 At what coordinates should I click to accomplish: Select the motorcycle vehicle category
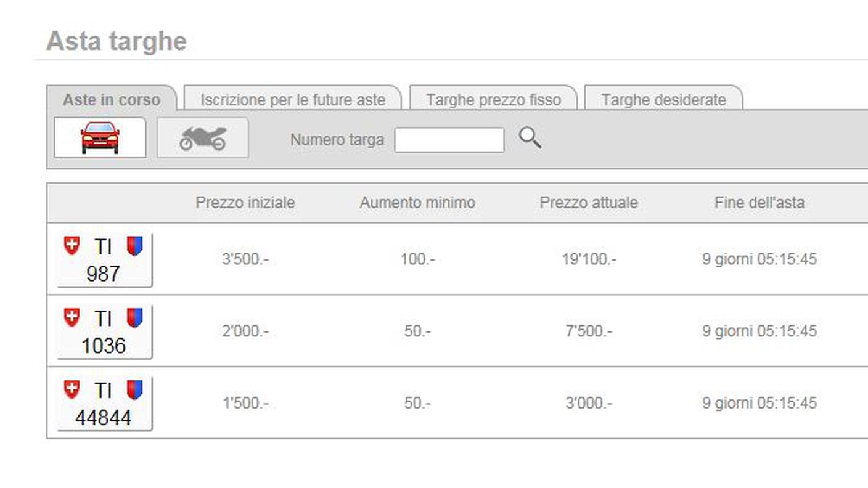203,138
